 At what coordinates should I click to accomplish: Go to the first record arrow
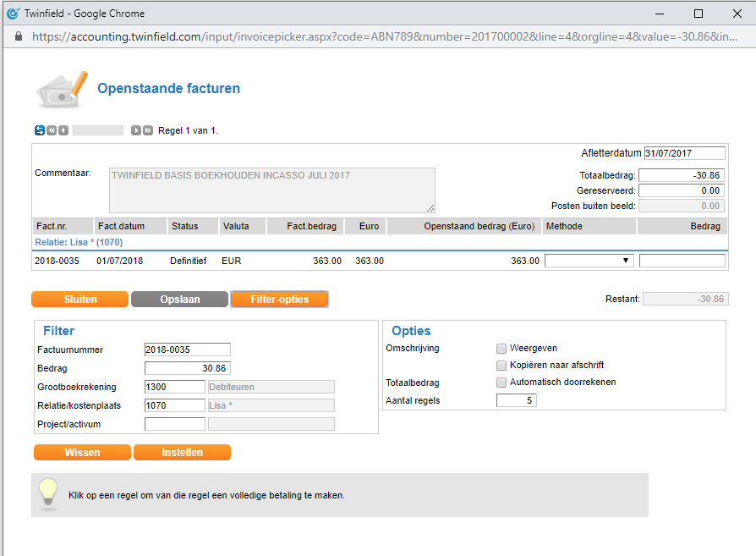coord(52,130)
